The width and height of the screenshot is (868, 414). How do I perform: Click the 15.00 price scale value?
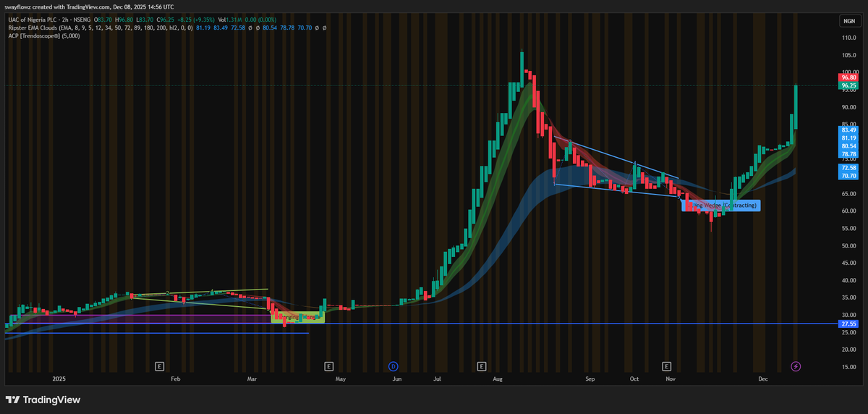(x=848, y=367)
